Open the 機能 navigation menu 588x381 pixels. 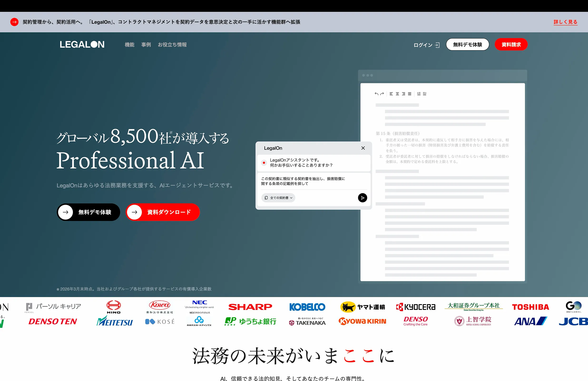click(x=129, y=45)
